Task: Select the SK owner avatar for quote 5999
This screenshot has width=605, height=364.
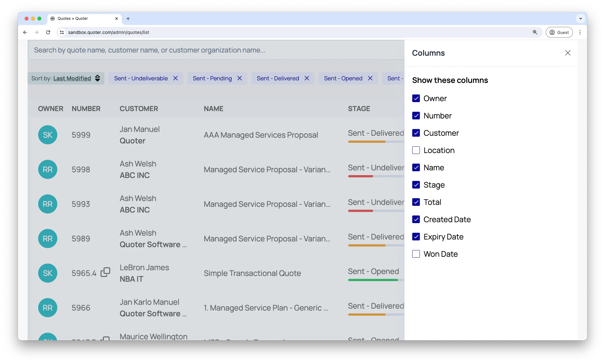Action: [47, 135]
